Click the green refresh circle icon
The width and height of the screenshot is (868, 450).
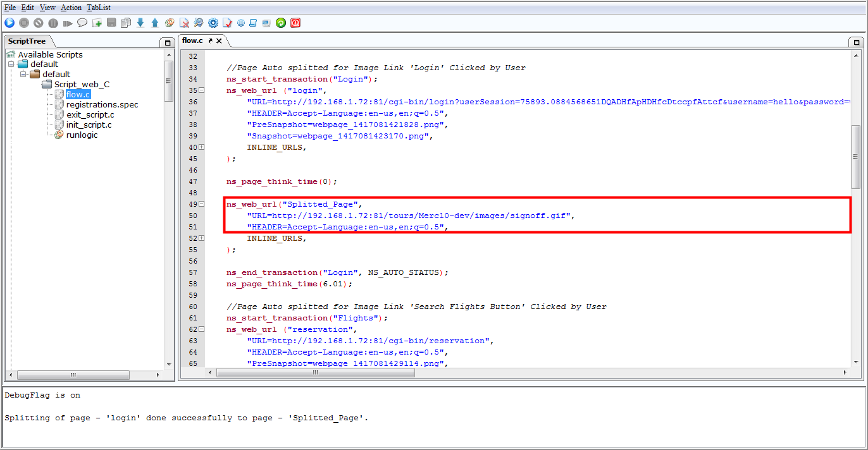point(281,23)
